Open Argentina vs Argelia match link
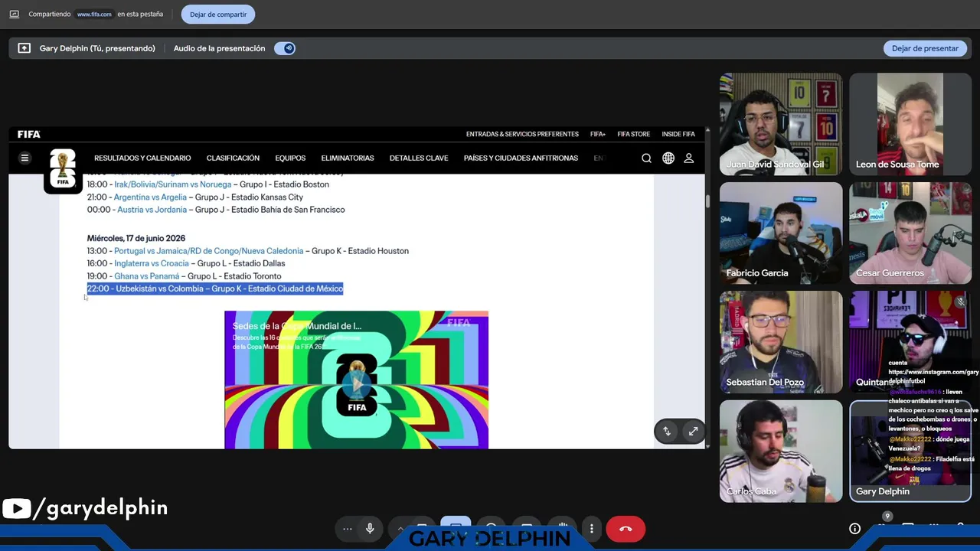 (150, 197)
